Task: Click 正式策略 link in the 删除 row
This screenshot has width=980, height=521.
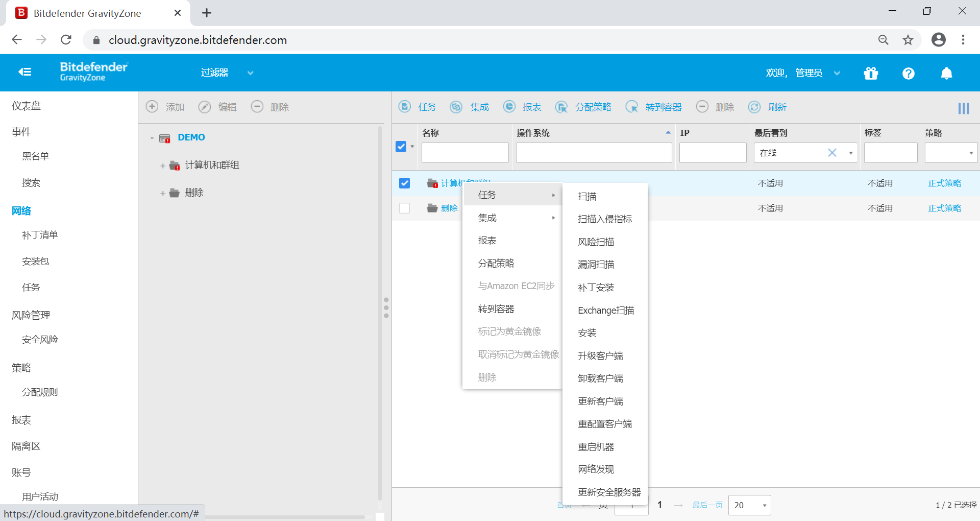Action: pyautogui.click(x=944, y=208)
